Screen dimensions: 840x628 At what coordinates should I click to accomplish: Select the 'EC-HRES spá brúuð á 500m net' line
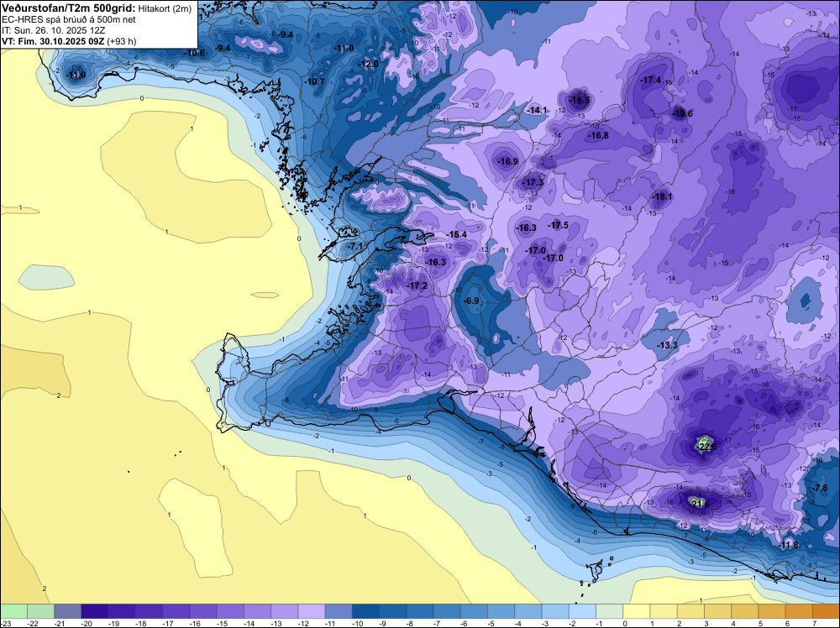tap(69, 20)
